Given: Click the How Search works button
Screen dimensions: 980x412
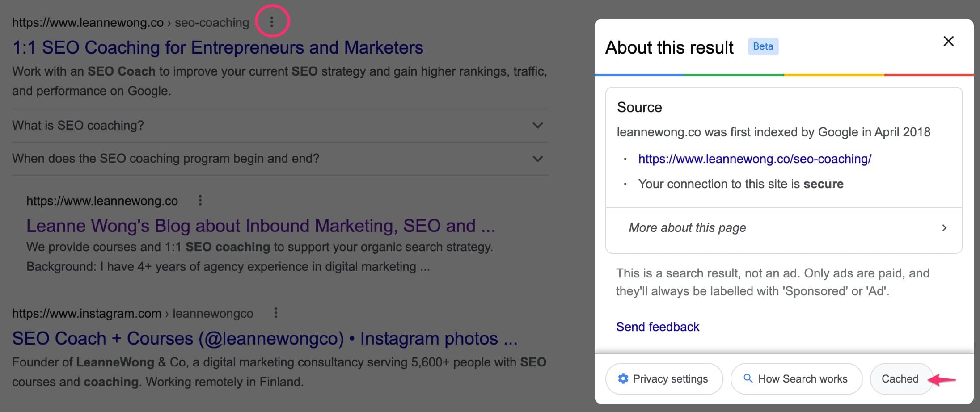Looking at the screenshot, I should pos(796,378).
